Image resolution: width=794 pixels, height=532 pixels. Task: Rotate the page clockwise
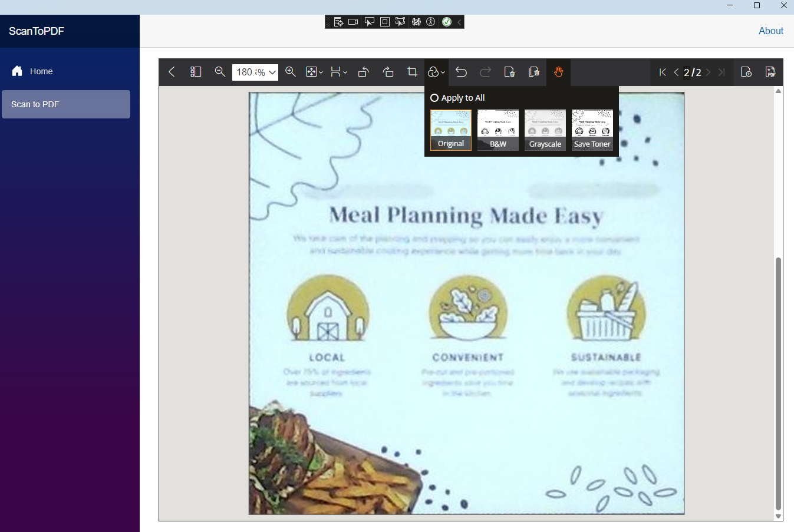click(x=388, y=72)
